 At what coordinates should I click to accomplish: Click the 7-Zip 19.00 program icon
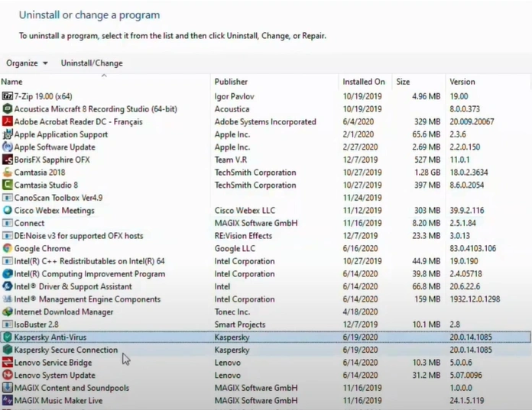coord(7,96)
